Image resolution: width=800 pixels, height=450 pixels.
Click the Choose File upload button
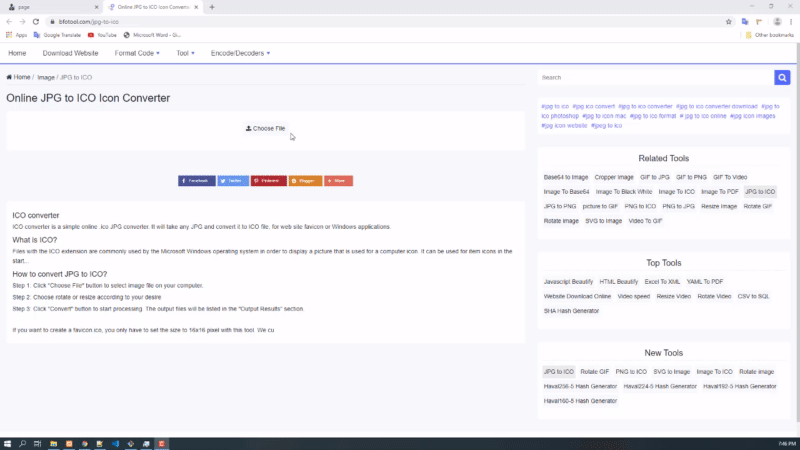266,128
